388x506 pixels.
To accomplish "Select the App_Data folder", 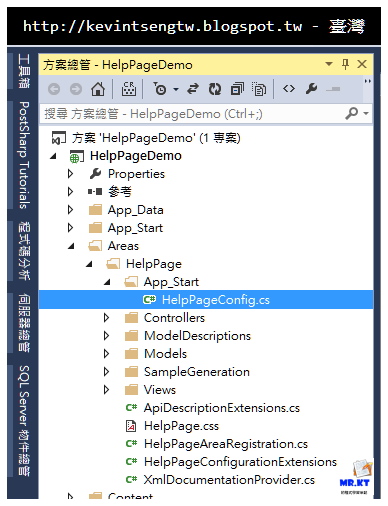I will pos(135,210).
